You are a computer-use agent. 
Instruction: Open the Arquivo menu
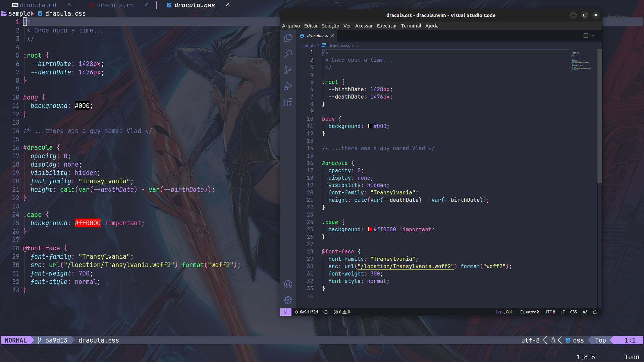coord(291,26)
